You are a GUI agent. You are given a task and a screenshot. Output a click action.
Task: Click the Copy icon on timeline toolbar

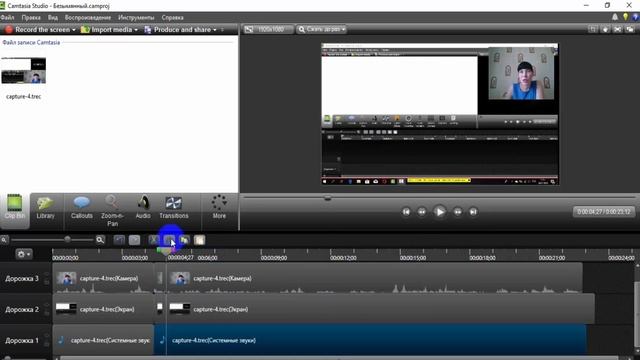tap(184, 240)
